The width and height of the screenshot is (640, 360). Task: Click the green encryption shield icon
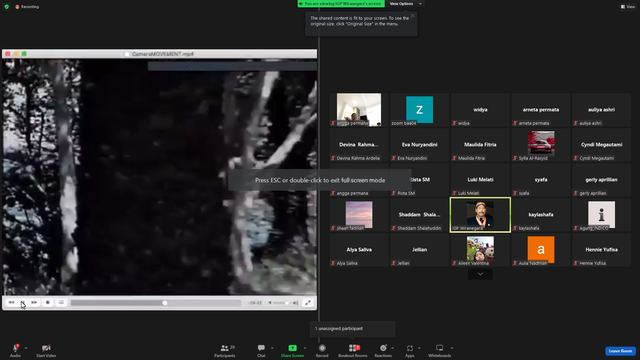[7, 7]
